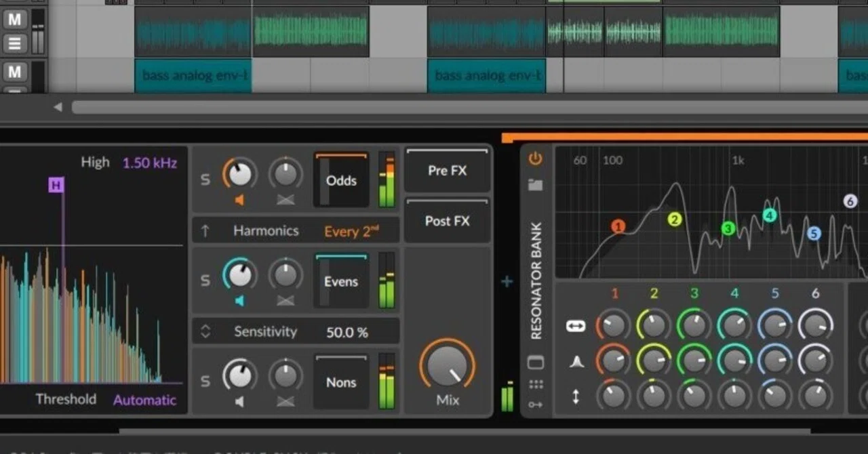Click the resonance peak shape row icon

click(x=576, y=363)
